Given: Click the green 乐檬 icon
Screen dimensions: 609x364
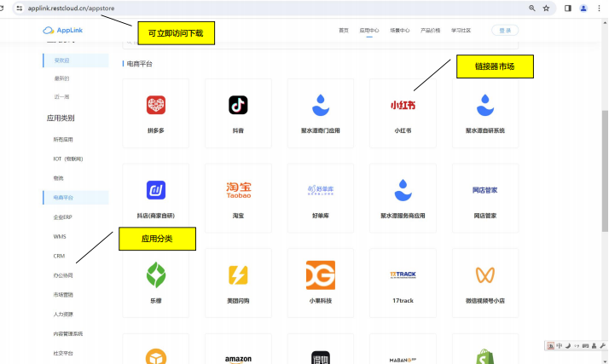Looking at the screenshot, I should [x=156, y=274].
